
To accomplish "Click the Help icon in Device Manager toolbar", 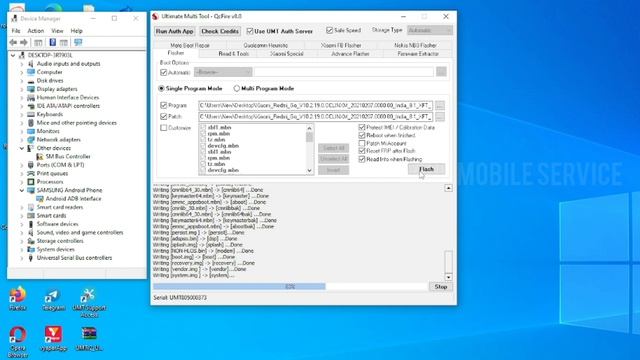I will click(x=53, y=42).
